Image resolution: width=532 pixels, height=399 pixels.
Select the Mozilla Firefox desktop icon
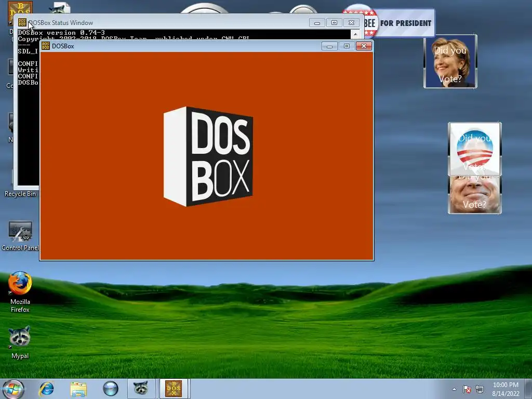20,291
